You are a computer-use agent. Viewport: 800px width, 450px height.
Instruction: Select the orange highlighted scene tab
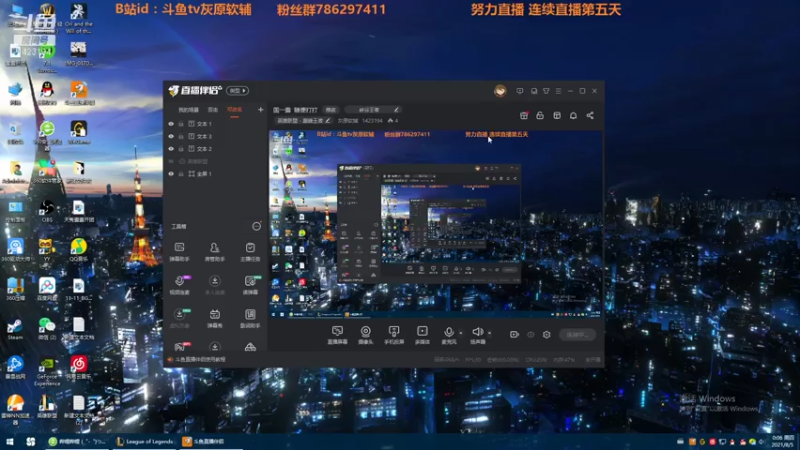tap(234, 110)
